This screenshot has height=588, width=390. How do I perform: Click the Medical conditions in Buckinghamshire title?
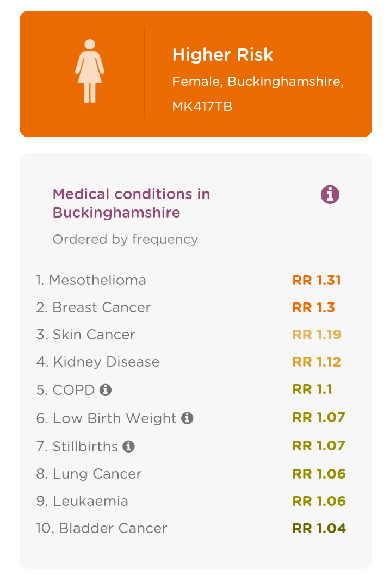[131, 203]
